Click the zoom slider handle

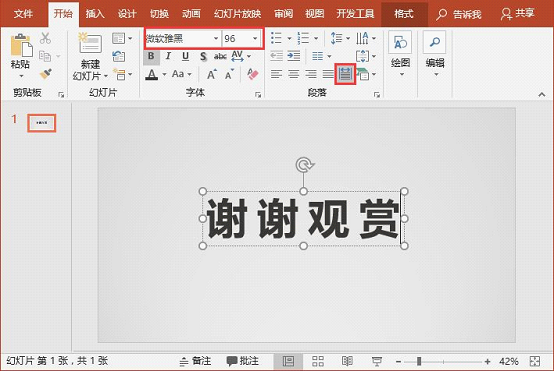point(419,361)
